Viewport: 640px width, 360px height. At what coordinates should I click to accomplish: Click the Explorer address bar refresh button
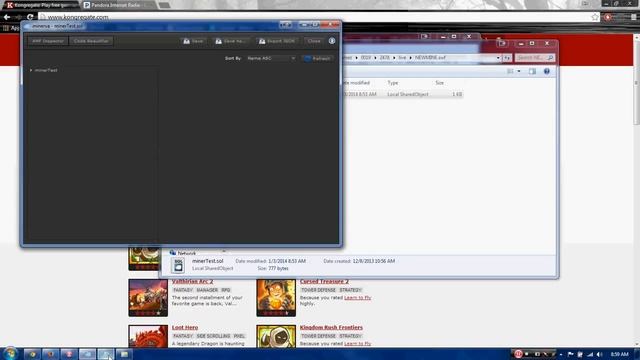507,58
